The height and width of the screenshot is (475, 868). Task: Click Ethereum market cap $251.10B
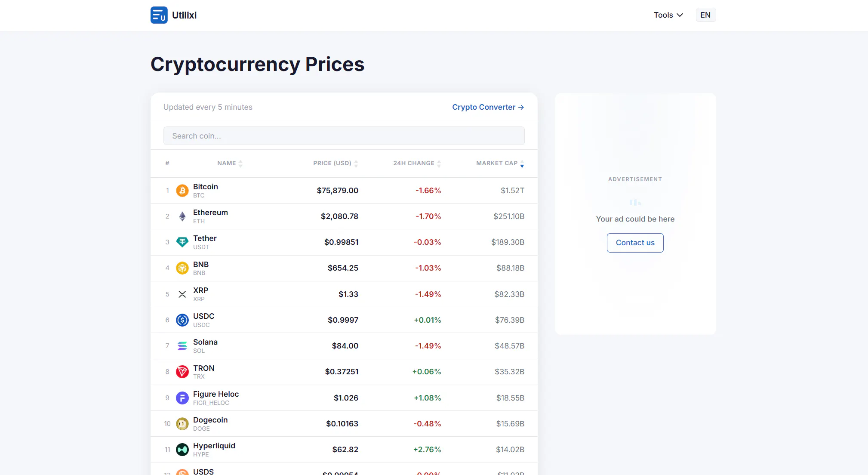click(x=509, y=216)
